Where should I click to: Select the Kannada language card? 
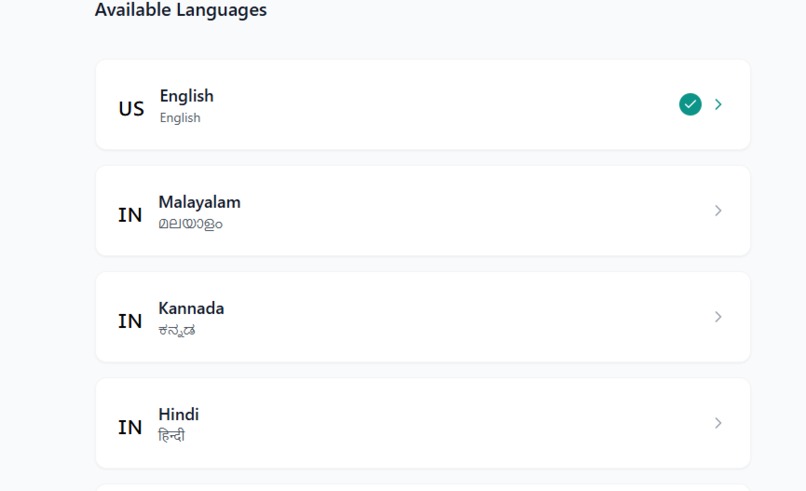coord(423,317)
